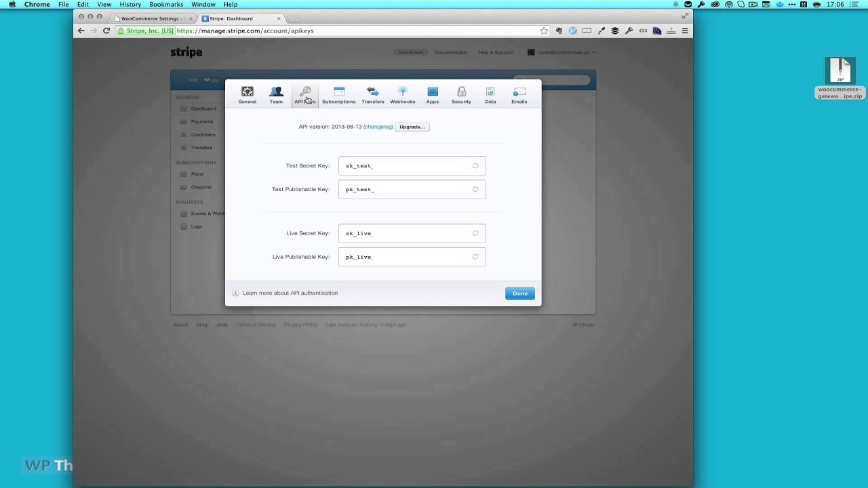Viewport: 868px width, 488px height.
Task: Open Learn more about API authentication
Action: coord(290,293)
